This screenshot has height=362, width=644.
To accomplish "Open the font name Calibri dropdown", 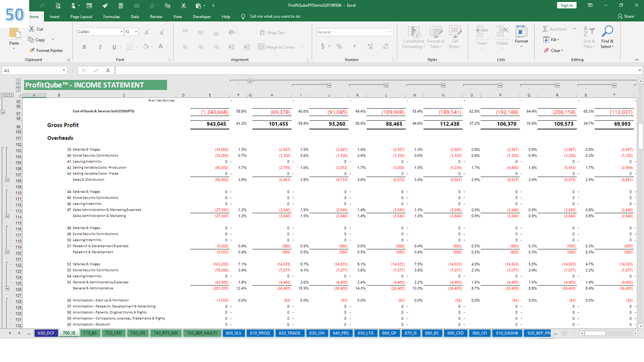I will [121, 32].
